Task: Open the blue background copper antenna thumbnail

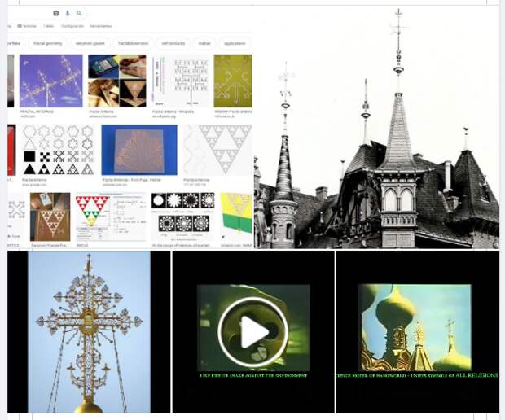Action: 139,150
